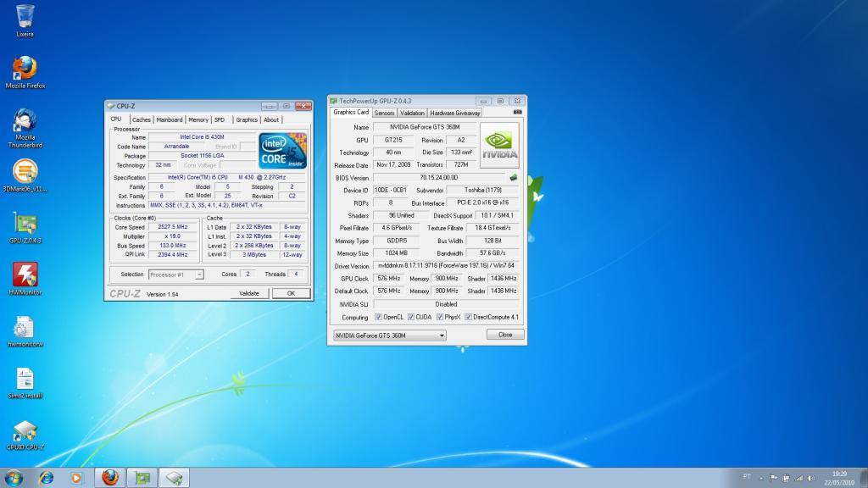Click the NVIDIA logo in GPU-Z

pyautogui.click(x=499, y=146)
